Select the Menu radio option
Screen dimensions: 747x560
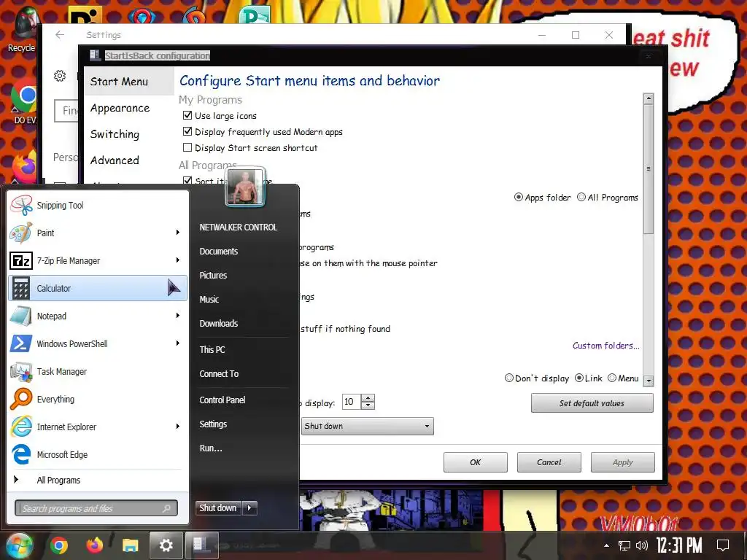tap(612, 378)
